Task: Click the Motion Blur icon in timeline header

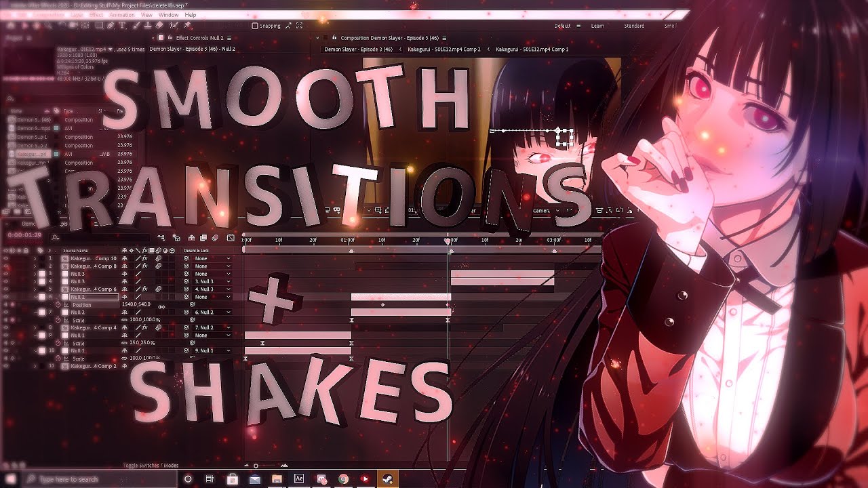Action: coord(215,238)
